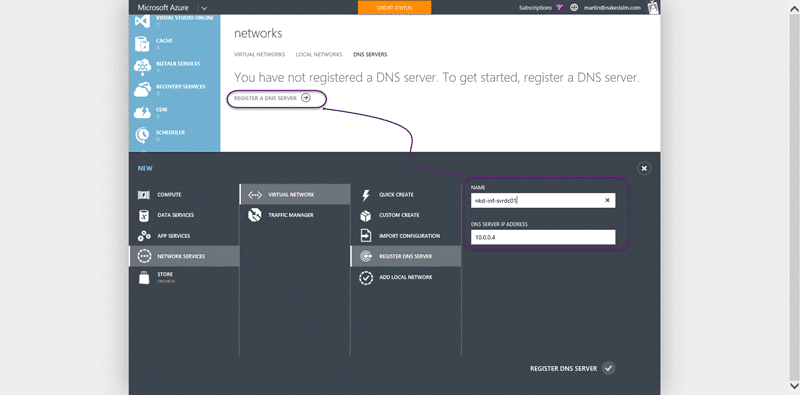Screen dimensions: 800x395
Task: Click the Custom Create box icon
Action: (365, 215)
